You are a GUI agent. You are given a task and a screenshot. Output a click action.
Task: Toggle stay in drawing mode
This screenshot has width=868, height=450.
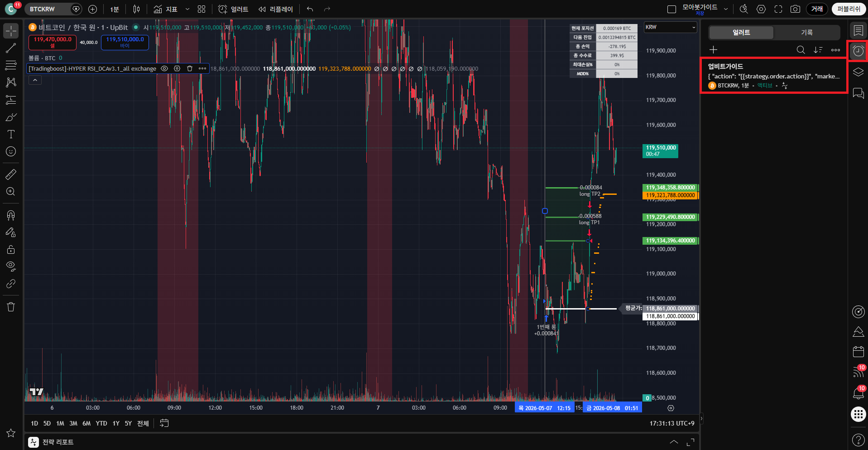click(x=11, y=232)
